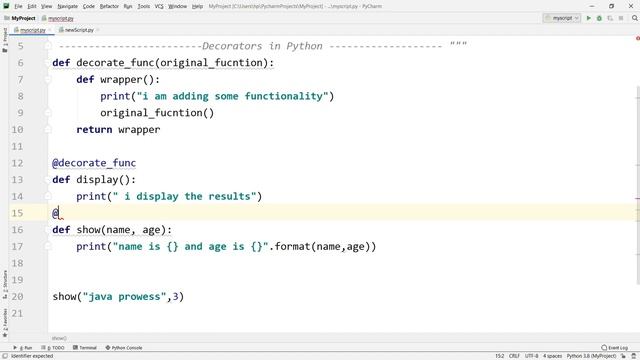Open the VCS menu
640x360 pixels.
coord(159,6)
